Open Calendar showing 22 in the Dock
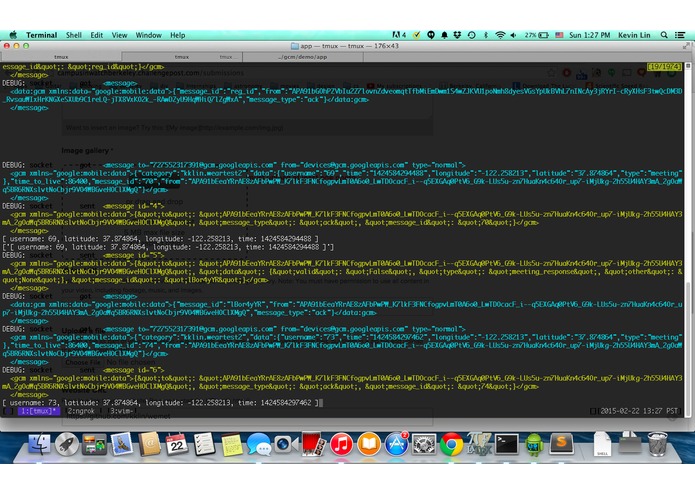The height and width of the screenshot is (494, 695). coord(176,444)
